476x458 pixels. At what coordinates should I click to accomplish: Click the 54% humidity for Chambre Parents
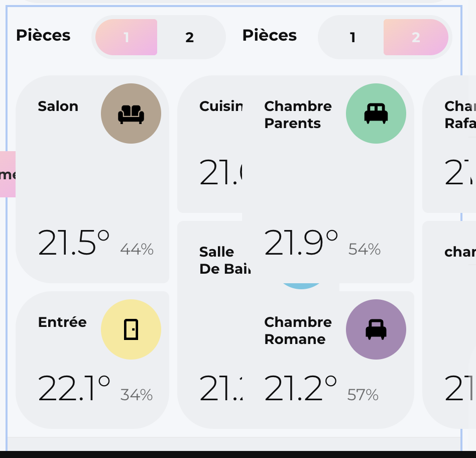365,249
